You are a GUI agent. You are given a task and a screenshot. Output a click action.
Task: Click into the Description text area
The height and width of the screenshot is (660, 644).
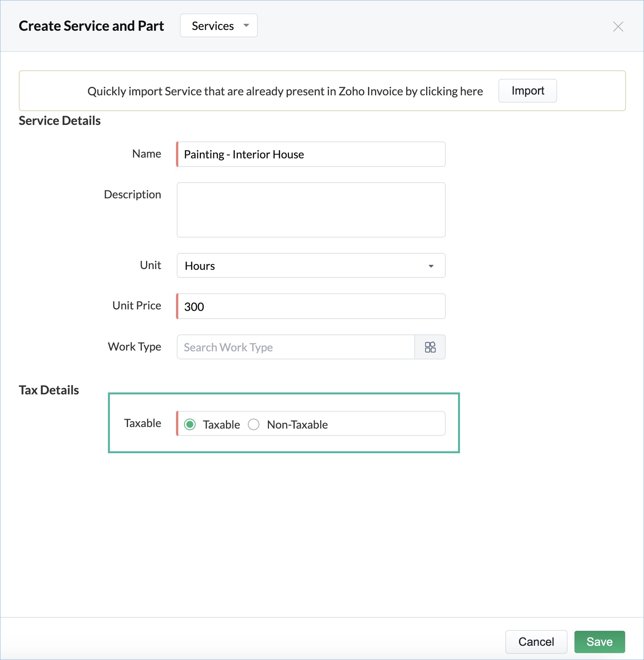[x=311, y=210]
